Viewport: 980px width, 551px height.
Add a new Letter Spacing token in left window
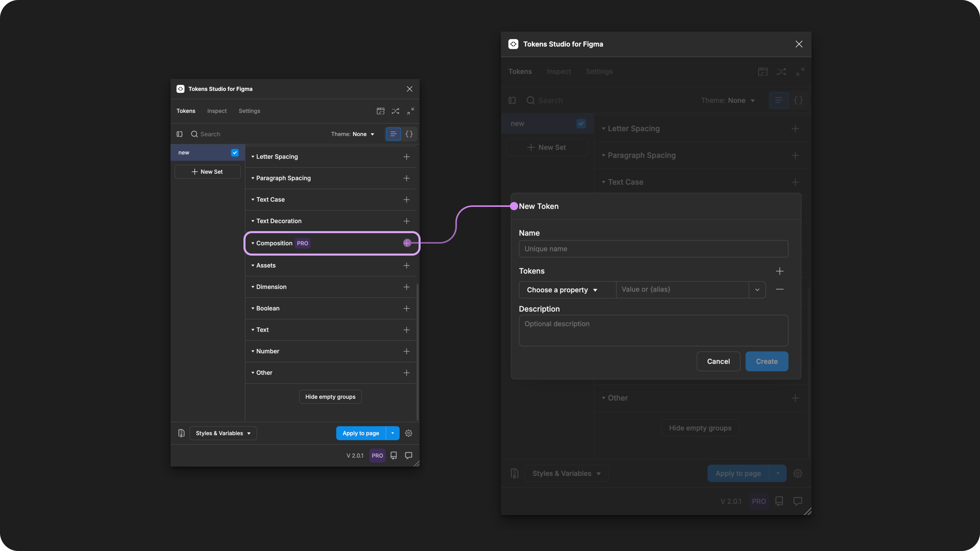[406, 157]
